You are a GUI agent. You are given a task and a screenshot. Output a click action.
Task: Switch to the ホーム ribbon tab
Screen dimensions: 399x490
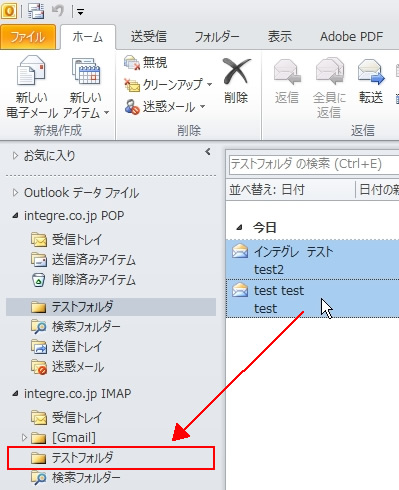point(88,37)
